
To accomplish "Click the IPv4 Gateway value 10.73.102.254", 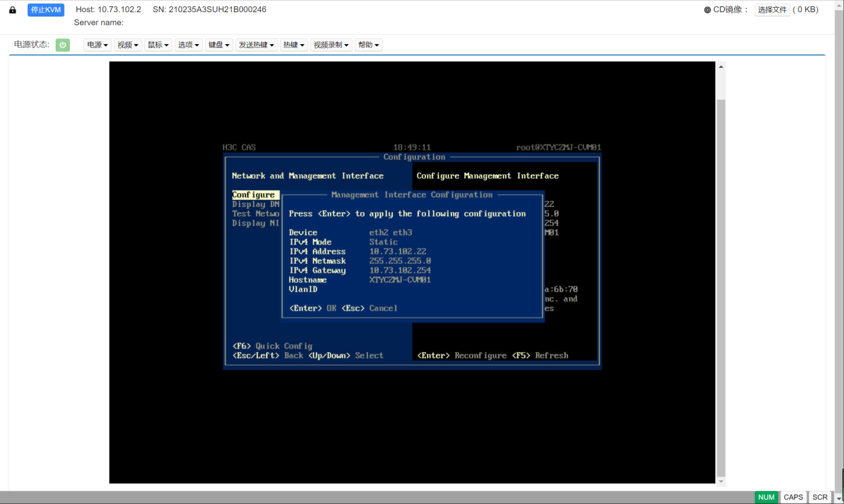I will pos(401,271).
